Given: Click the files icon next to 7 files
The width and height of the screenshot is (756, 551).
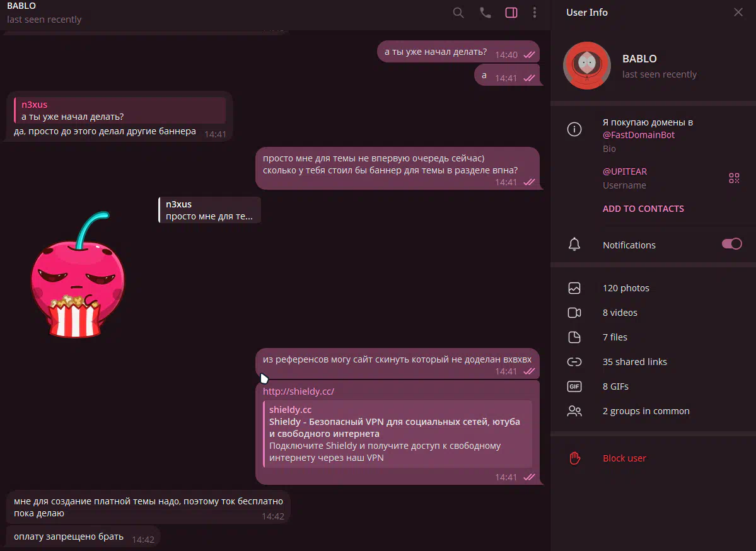Looking at the screenshot, I should click(574, 337).
